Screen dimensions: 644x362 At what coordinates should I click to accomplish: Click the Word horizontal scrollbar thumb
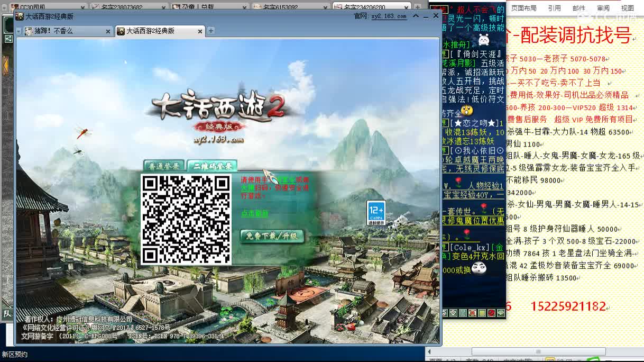tap(538, 351)
